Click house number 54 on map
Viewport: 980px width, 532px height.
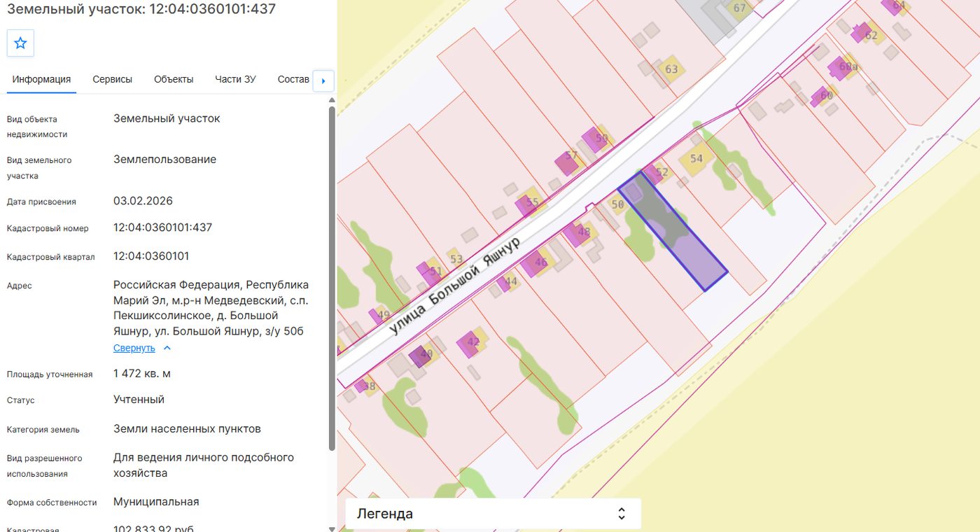tap(696, 160)
